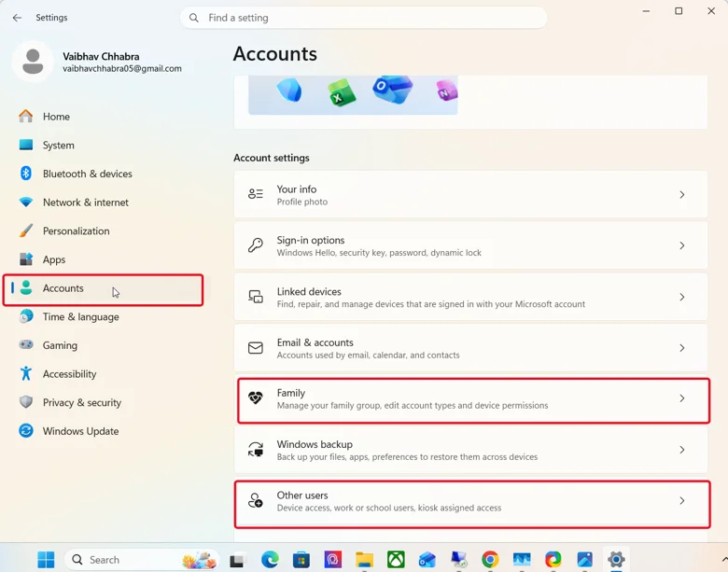Open Apps settings in sidebar

tap(105, 259)
